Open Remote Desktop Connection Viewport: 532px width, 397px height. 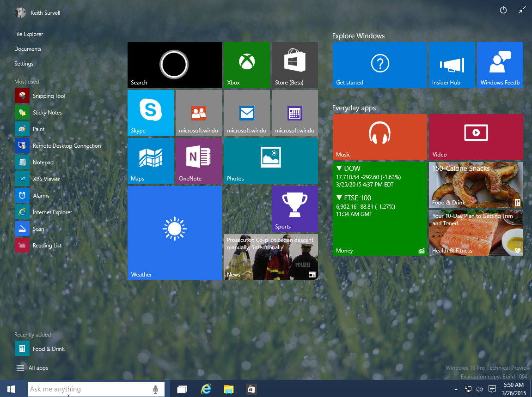pyautogui.click(x=58, y=146)
